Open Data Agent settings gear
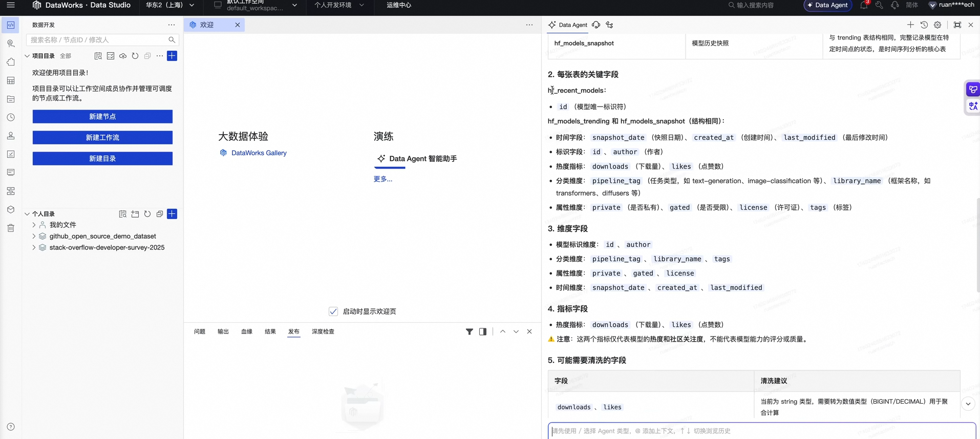This screenshot has width=980, height=439. 938,25
